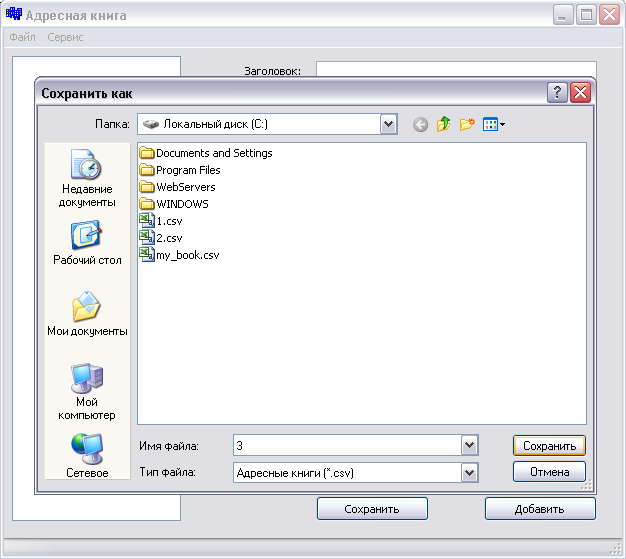Click the WebServers folder icon
This screenshot has width=626, height=559.
pos(147,186)
